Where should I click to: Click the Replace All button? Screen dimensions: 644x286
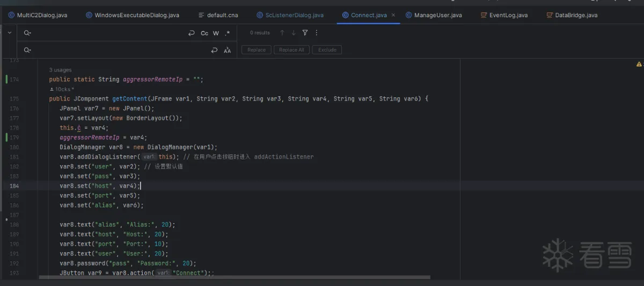[x=291, y=50]
